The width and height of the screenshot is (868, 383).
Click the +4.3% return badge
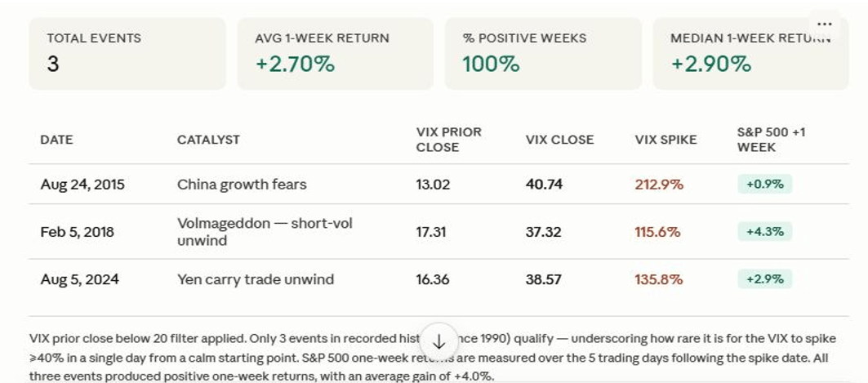pos(764,231)
